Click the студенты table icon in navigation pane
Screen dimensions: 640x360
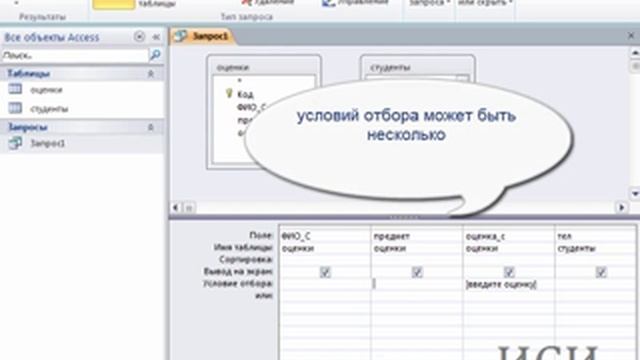(x=15, y=108)
